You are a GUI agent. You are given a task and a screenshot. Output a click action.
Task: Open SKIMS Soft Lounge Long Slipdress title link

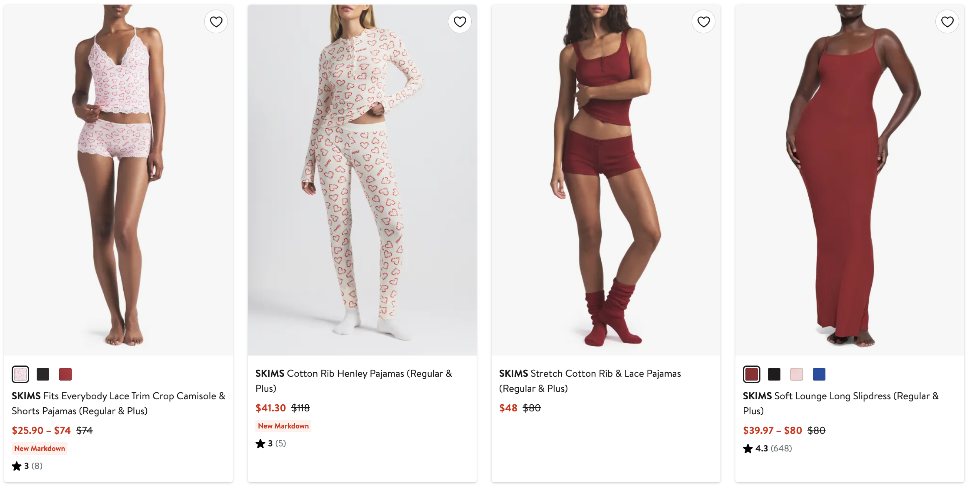point(840,403)
